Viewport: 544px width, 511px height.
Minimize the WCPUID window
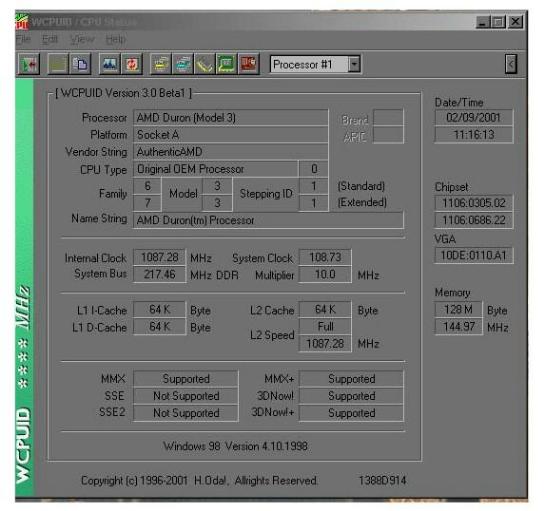click(483, 23)
